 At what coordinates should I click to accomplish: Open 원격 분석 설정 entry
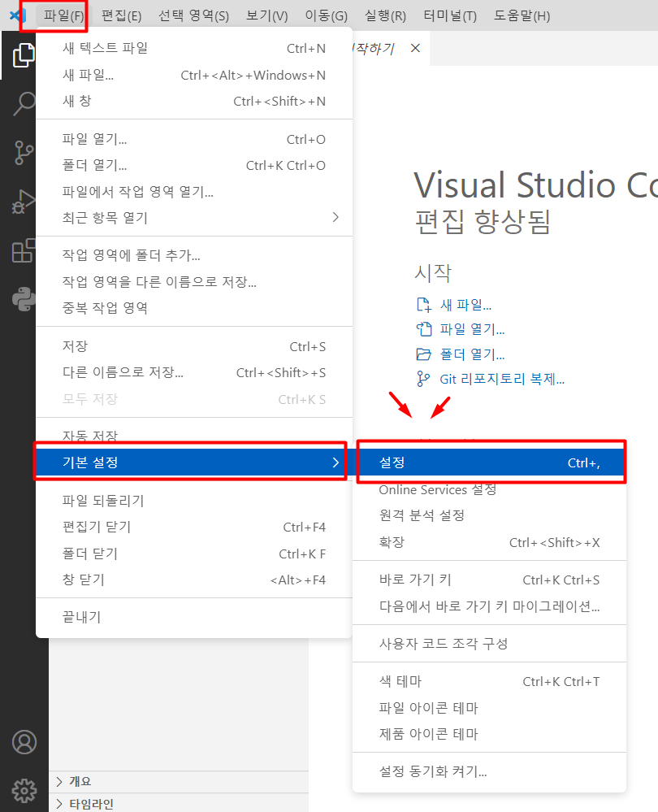(x=490, y=516)
